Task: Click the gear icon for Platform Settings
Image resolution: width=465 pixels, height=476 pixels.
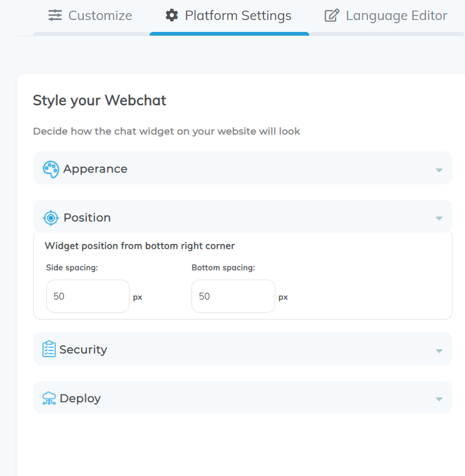Action: click(171, 16)
